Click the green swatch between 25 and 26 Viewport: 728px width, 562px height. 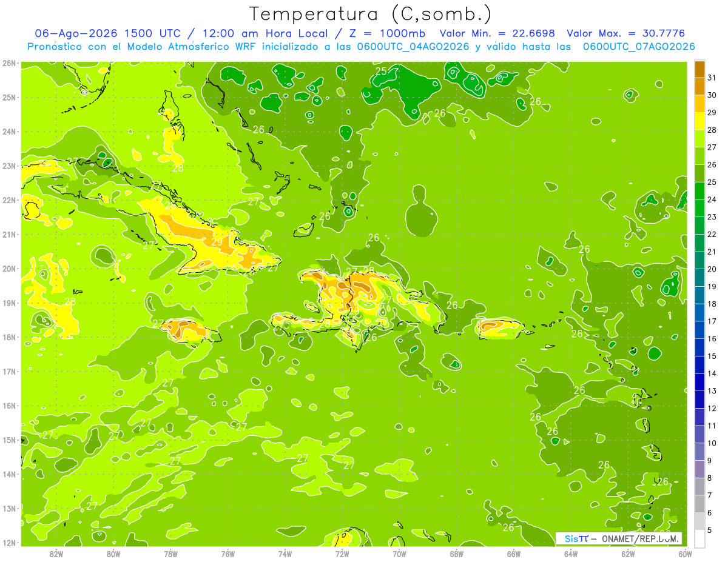[x=699, y=173]
